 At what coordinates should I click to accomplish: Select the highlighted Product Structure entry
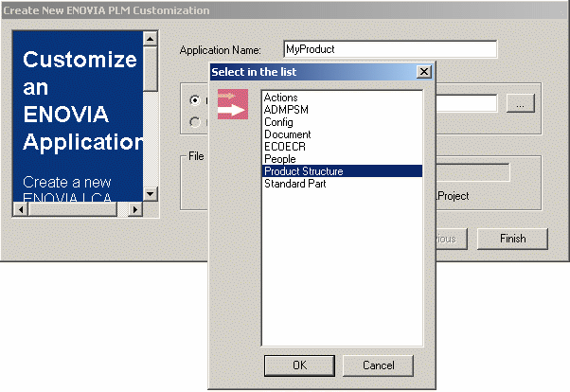point(342,171)
